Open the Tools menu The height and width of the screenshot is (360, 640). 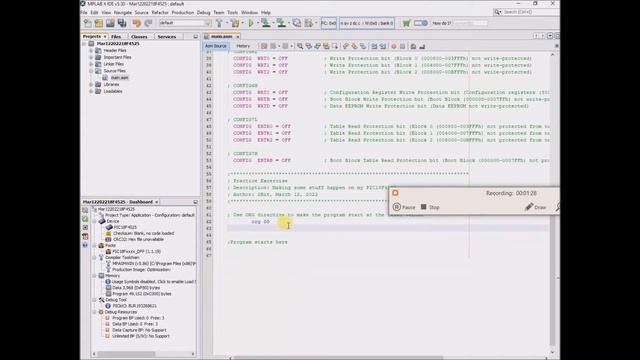[232, 13]
